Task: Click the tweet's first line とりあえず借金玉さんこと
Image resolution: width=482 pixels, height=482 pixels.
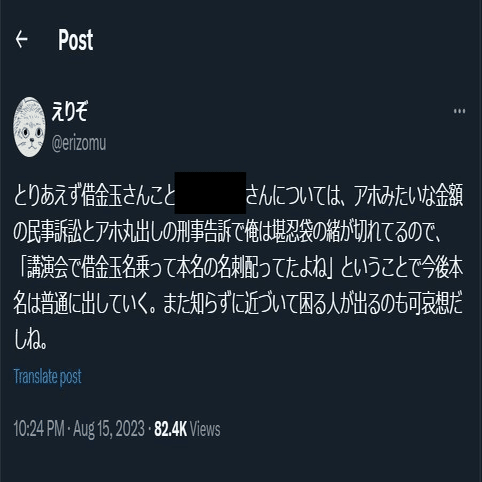Action: [x=94, y=196]
